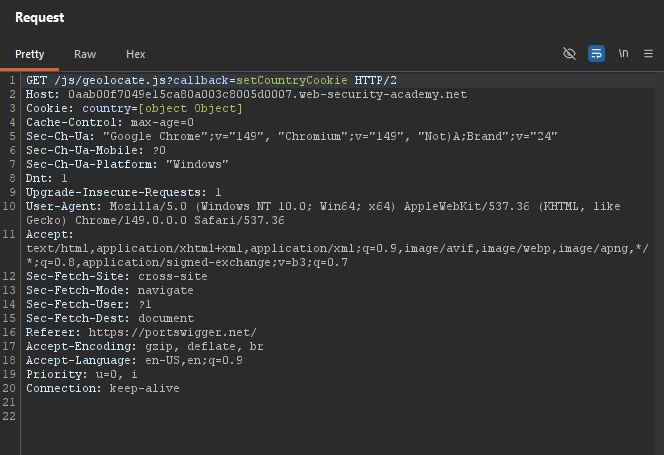Viewport: 664px width, 455px height.
Task: Place cursor on Sec-Fetch-Site cross-site value
Action: pos(173,276)
